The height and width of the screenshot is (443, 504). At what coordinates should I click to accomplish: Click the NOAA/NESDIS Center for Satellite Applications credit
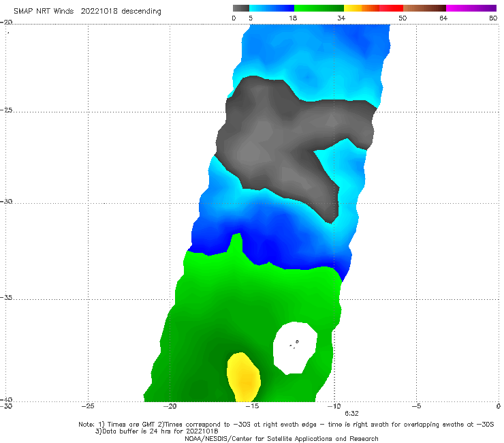click(x=281, y=439)
